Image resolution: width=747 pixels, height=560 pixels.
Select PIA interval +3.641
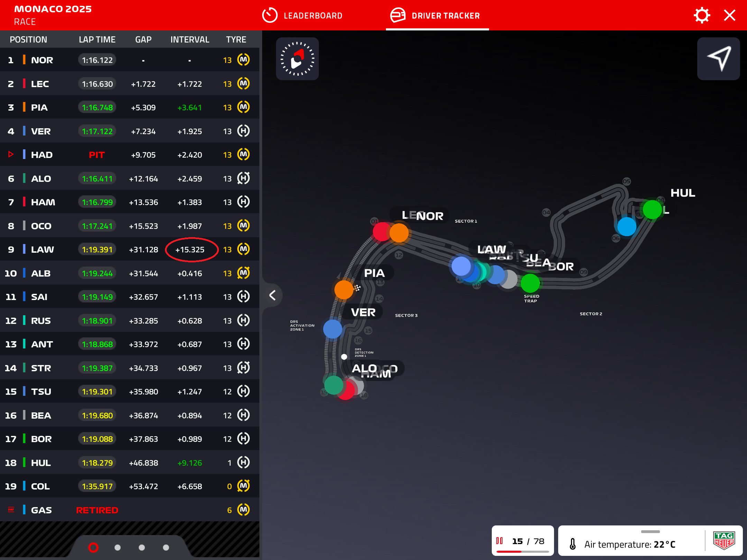[190, 108]
